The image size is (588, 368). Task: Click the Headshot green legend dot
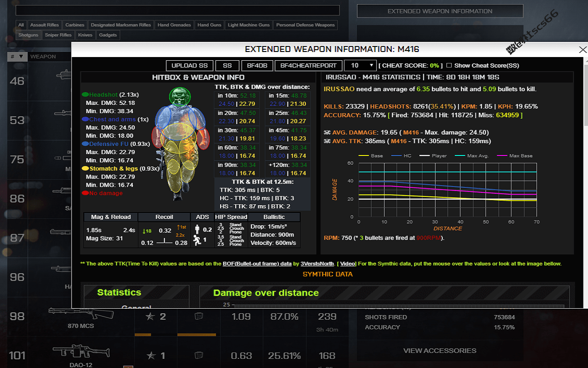pos(85,95)
